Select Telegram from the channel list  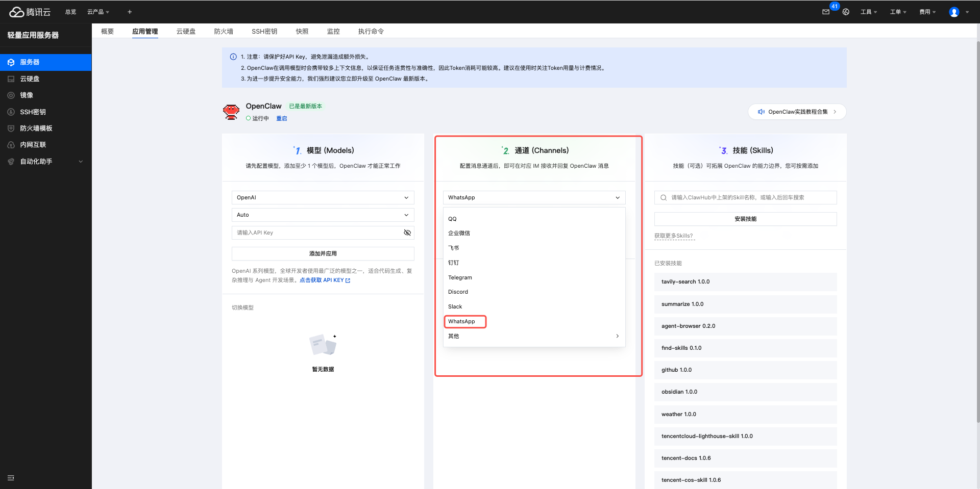tap(460, 277)
